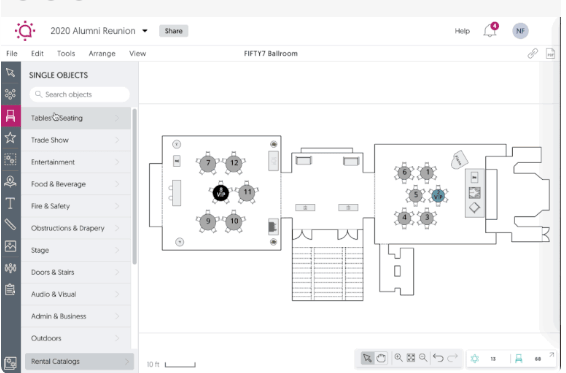Expand the Trade Show category

click(76, 140)
